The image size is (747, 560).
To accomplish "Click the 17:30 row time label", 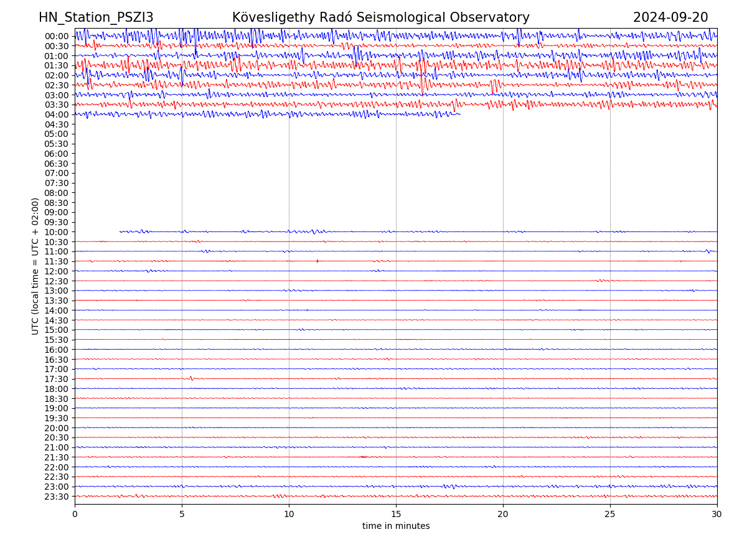I will coord(56,379).
